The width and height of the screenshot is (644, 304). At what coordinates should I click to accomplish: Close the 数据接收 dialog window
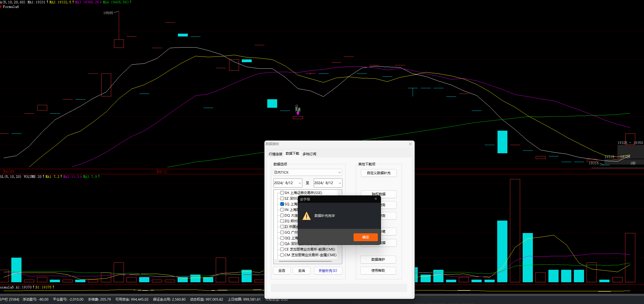point(410,144)
